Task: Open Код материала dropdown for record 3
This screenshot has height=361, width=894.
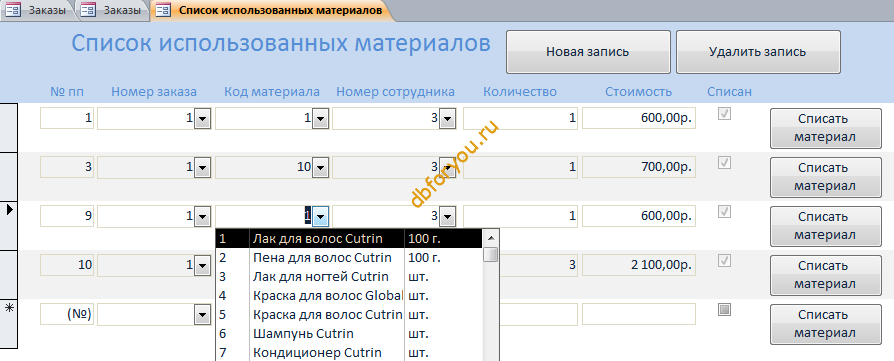Action: point(320,168)
